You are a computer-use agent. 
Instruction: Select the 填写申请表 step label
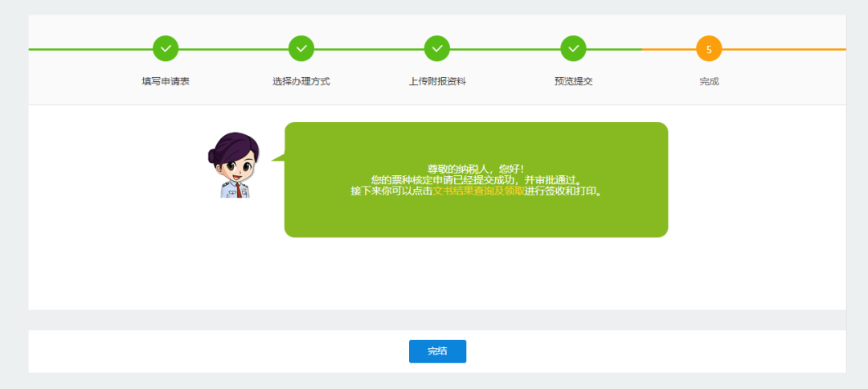pyautogui.click(x=166, y=81)
